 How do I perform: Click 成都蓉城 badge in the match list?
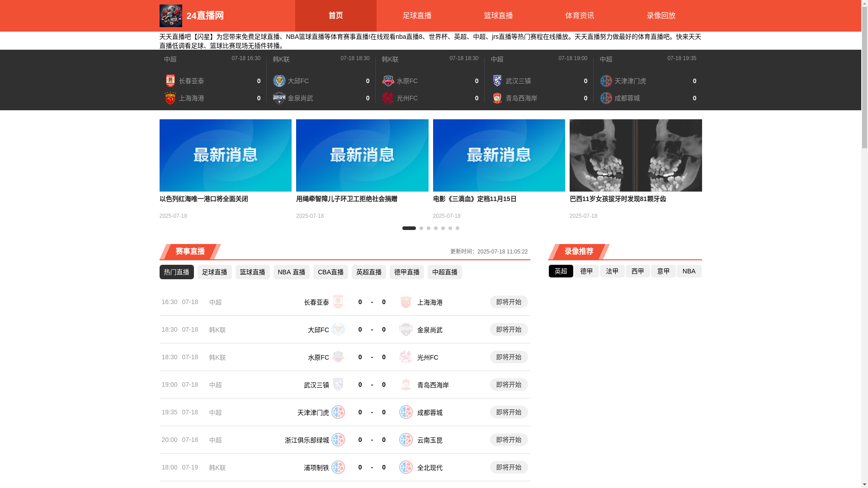(x=406, y=412)
